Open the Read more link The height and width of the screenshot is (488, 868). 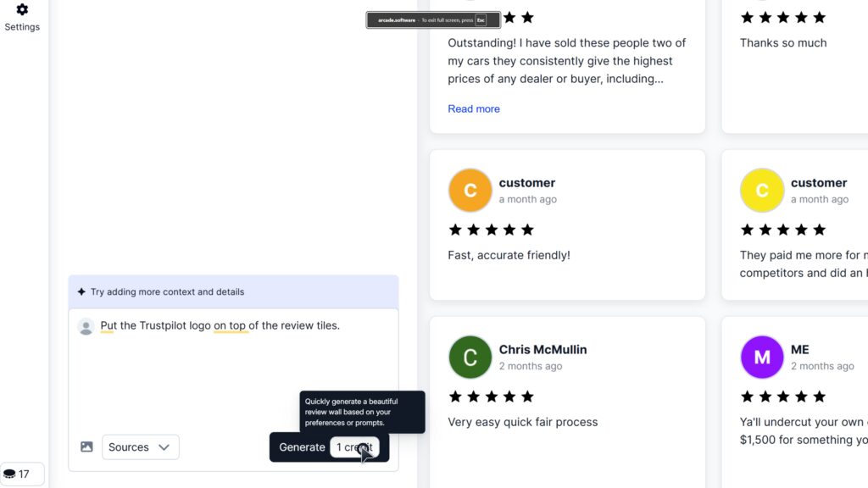pyautogui.click(x=473, y=108)
